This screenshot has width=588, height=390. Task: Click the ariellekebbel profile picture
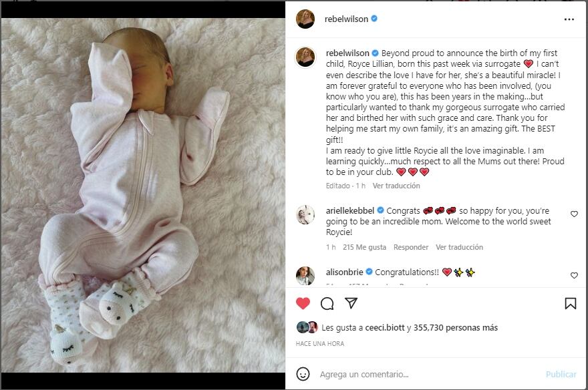(x=305, y=214)
